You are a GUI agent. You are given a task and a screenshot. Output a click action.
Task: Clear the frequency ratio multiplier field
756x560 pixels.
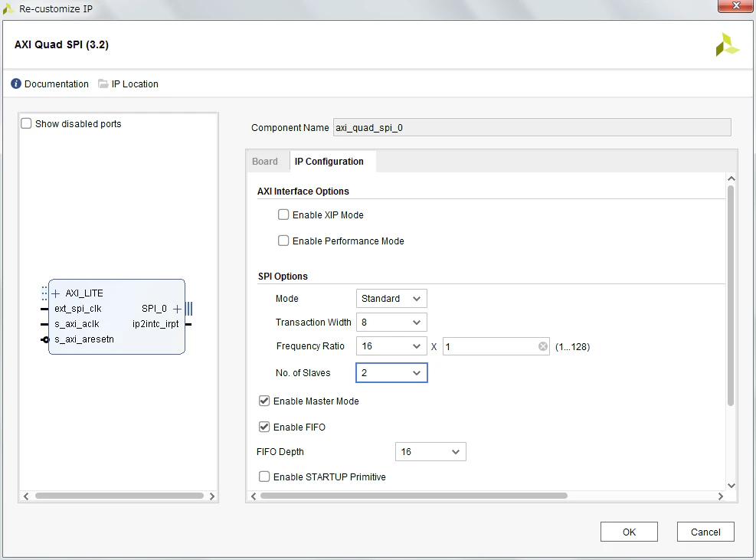pyautogui.click(x=543, y=346)
